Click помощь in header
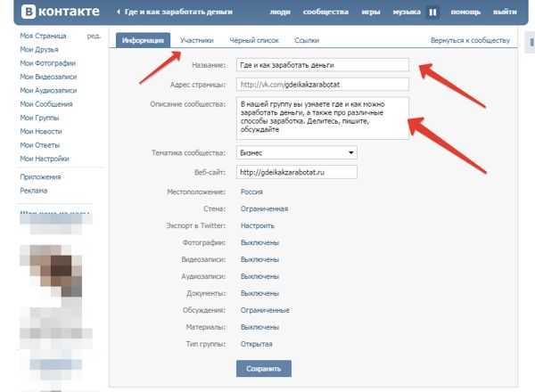 coord(465,12)
